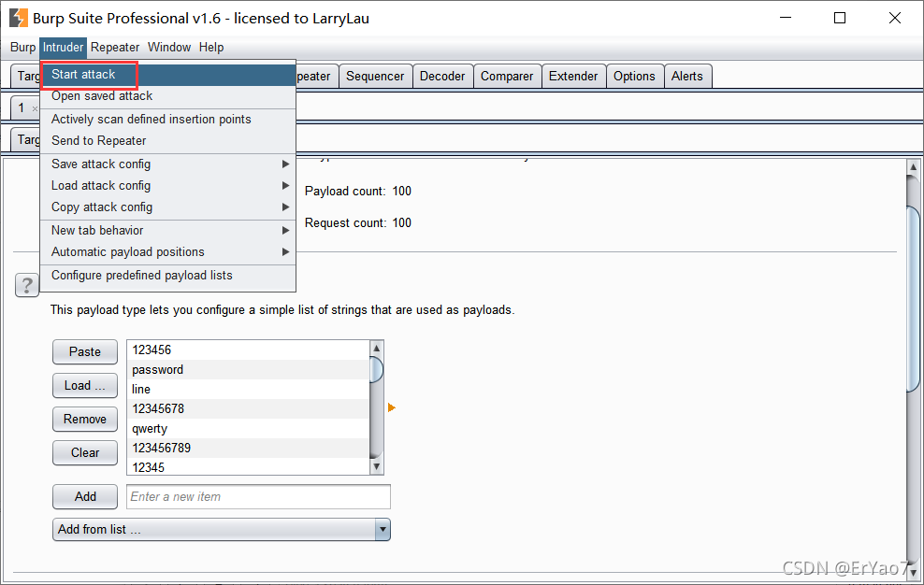
Task: Expand Load attack config submenu
Action: tap(168, 186)
